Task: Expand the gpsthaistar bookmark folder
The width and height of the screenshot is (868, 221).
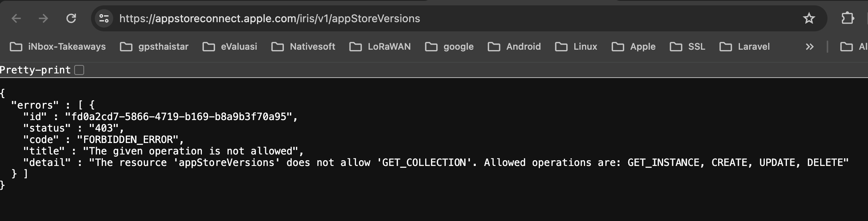Action: [x=154, y=47]
